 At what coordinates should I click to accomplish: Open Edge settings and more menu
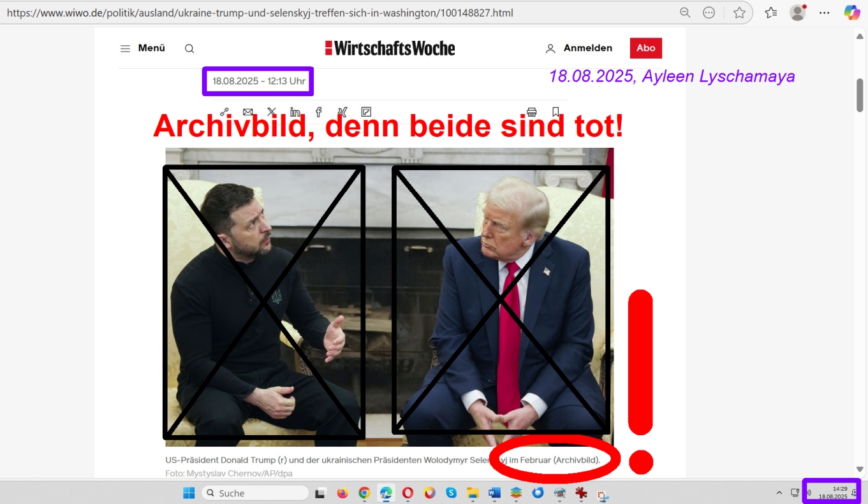[824, 13]
